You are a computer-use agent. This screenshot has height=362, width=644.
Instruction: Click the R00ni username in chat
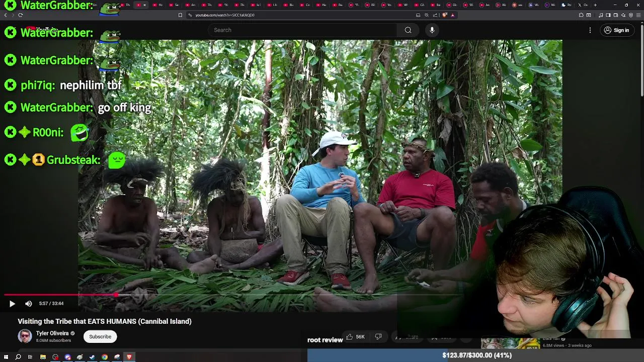pos(48,133)
